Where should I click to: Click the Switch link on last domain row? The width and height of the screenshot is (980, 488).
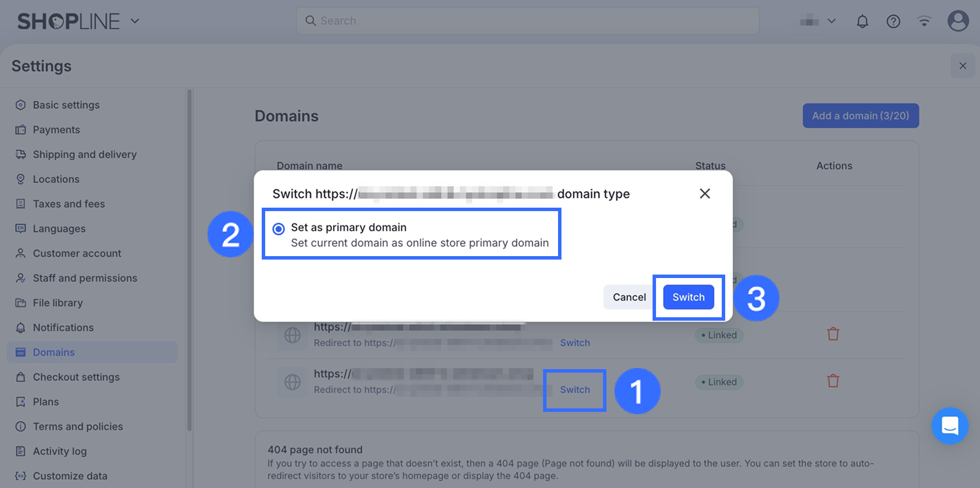click(575, 390)
